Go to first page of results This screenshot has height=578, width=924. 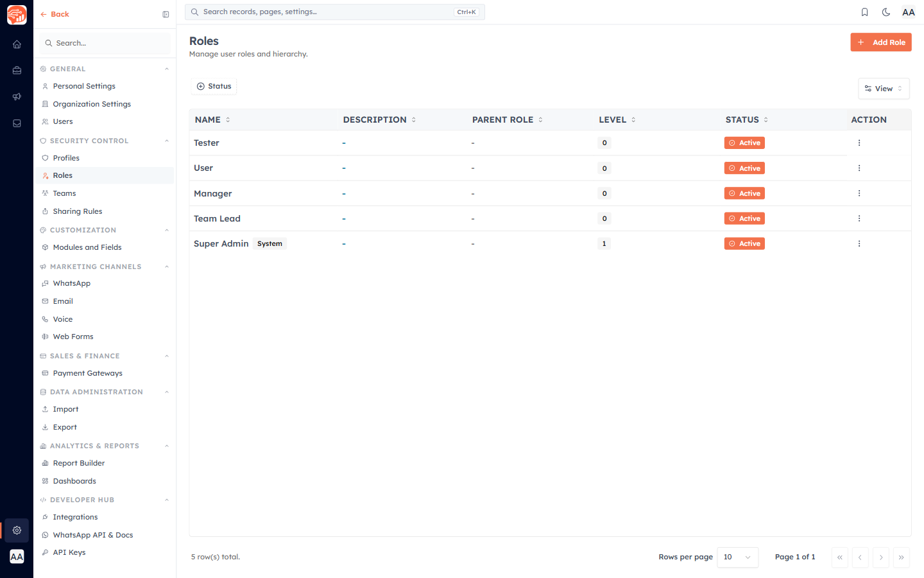coord(840,557)
